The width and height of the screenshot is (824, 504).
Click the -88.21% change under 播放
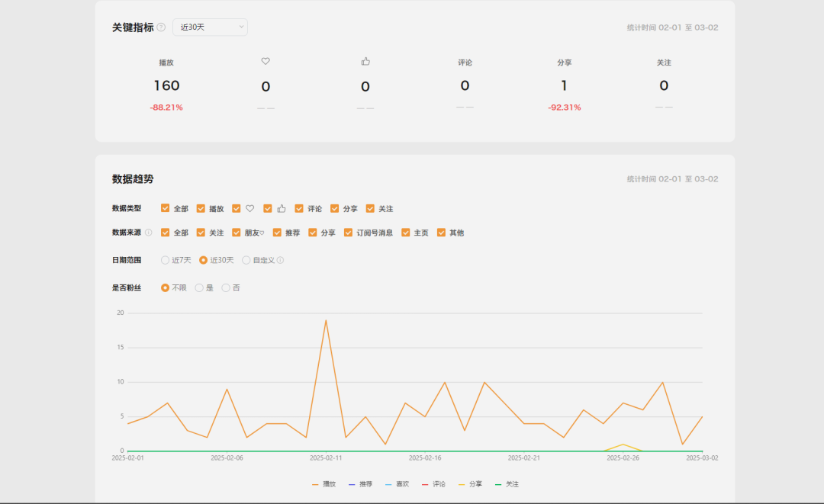(166, 108)
